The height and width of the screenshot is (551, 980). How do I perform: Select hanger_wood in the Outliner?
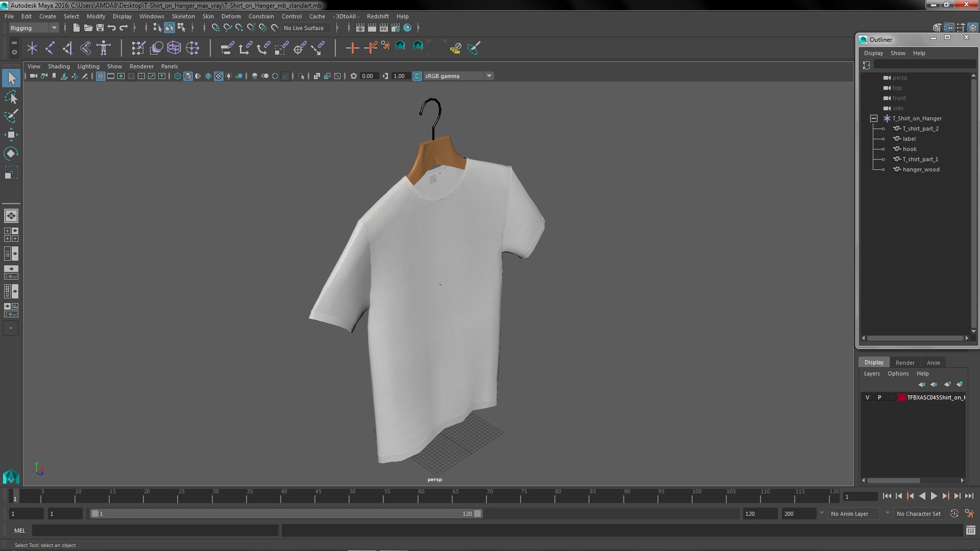921,169
